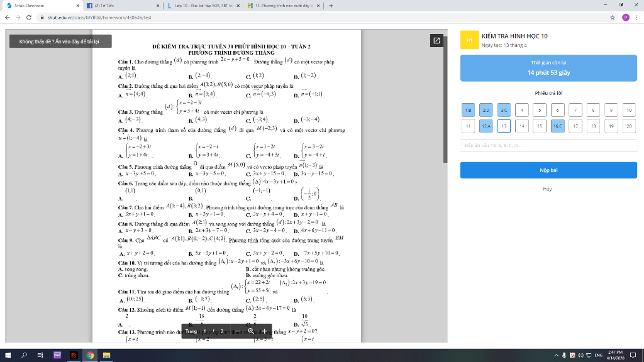Focus the answer input for question 13

548,145
